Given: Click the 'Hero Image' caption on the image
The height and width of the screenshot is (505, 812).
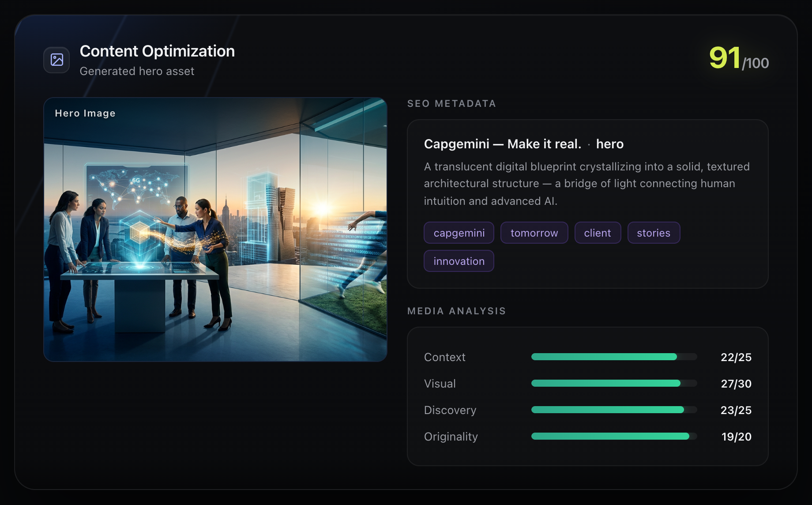Looking at the screenshot, I should click(85, 113).
